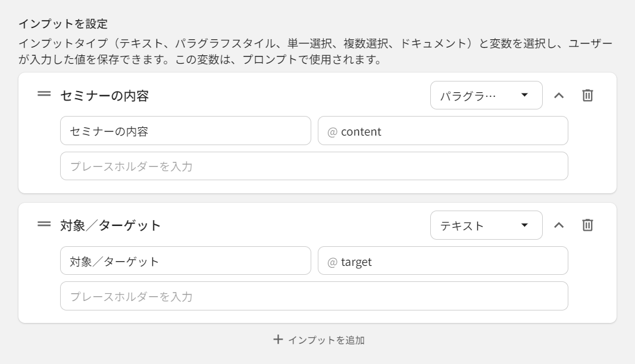635x364 pixels.
Task: Focus the 対象／ターゲット label text field
Action: (x=185, y=261)
